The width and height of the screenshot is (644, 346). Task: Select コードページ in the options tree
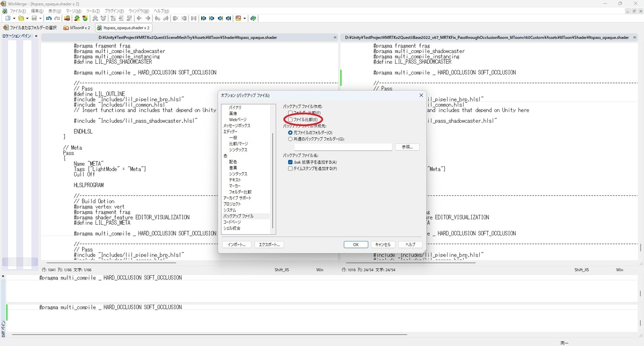point(232,222)
